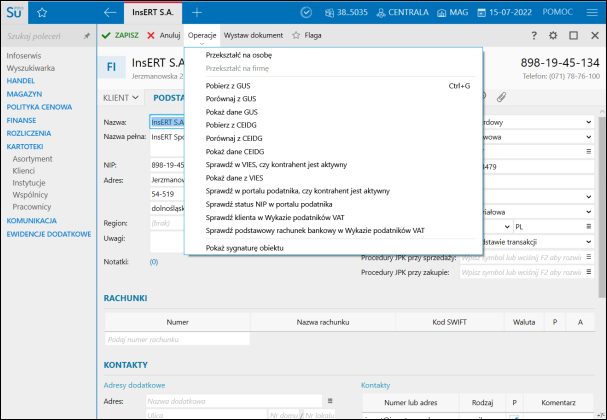Maximize the form with square icon
This screenshot has width=607, height=420.
[x=573, y=36]
